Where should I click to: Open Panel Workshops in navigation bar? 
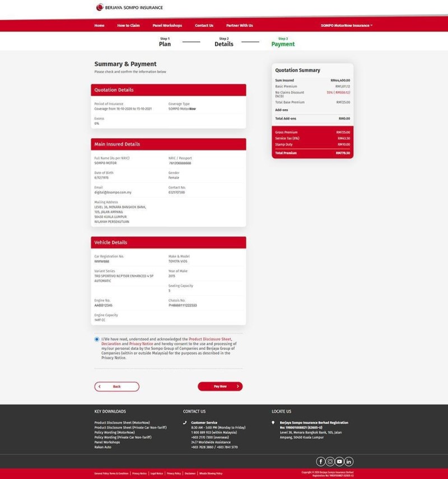point(167,25)
